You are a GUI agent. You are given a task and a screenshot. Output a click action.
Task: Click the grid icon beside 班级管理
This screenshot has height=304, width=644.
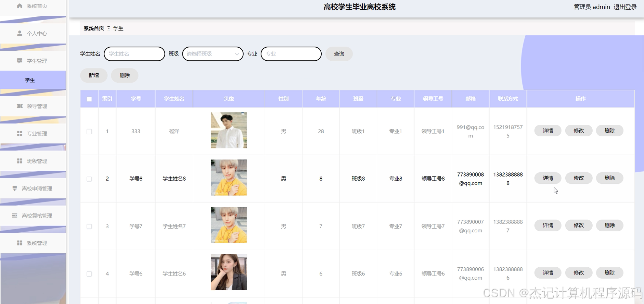tap(20, 161)
